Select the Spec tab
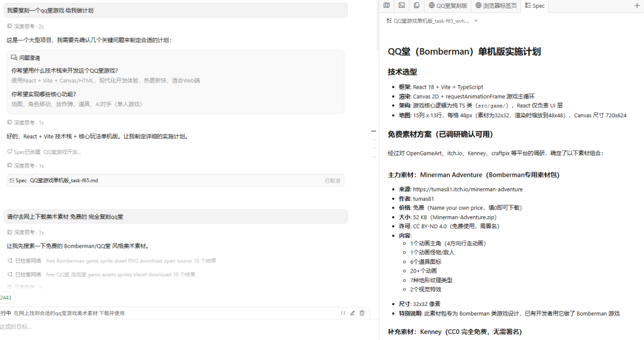 pyautogui.click(x=535, y=5)
